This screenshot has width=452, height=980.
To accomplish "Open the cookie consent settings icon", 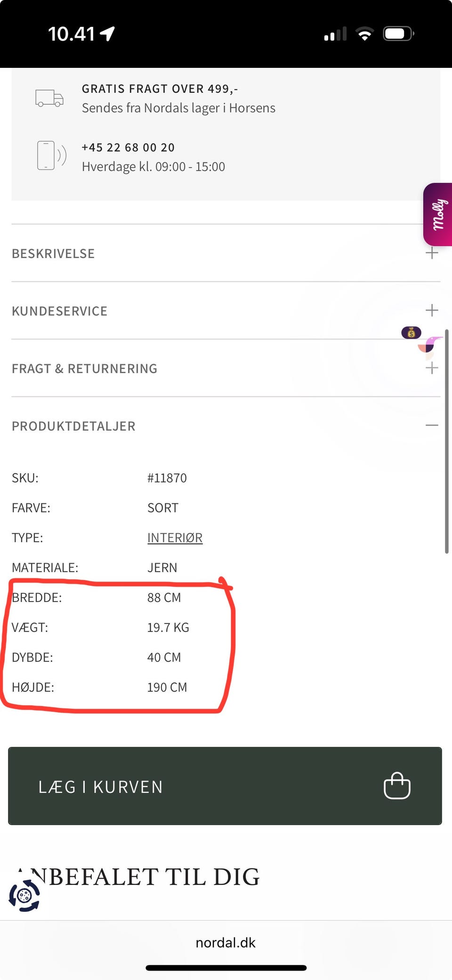I will 24,895.
